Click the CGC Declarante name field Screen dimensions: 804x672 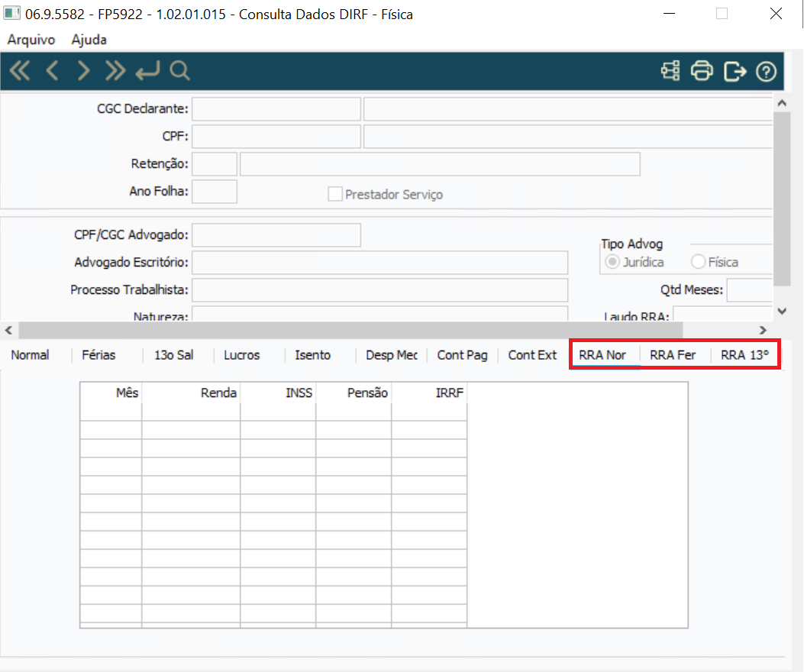[568, 108]
